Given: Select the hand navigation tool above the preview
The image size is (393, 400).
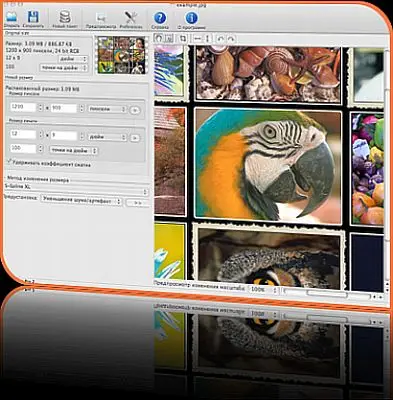Looking at the screenshot, I should point(159,38).
